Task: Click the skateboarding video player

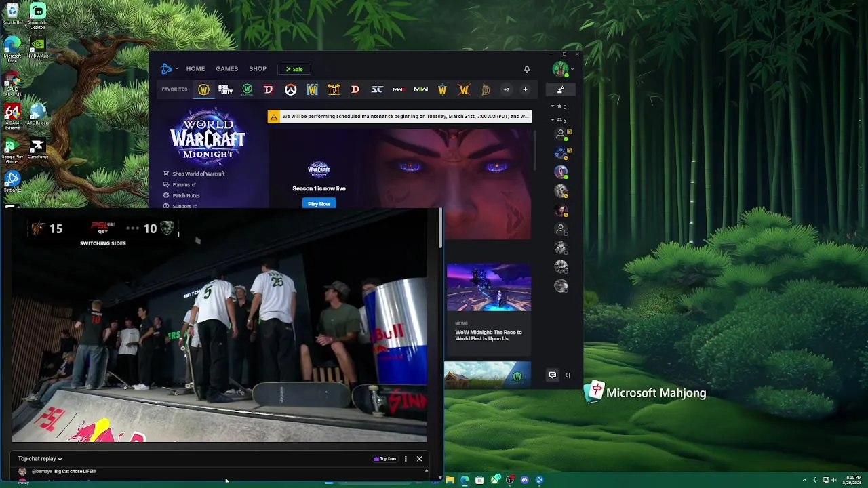Action: [220, 325]
